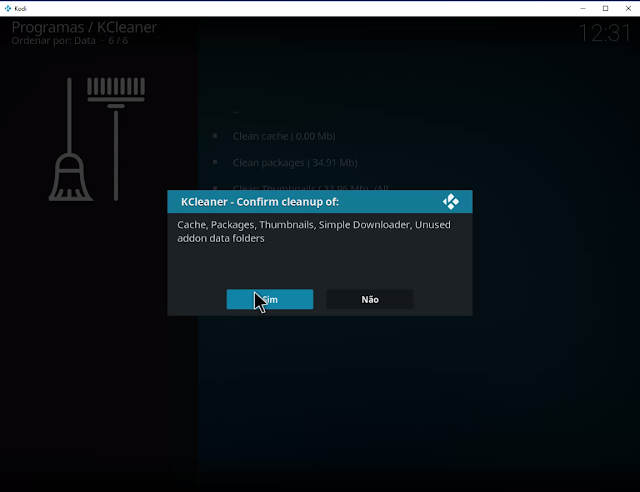
Task: Confirm cleanup with the Sim button
Action: 270,299
